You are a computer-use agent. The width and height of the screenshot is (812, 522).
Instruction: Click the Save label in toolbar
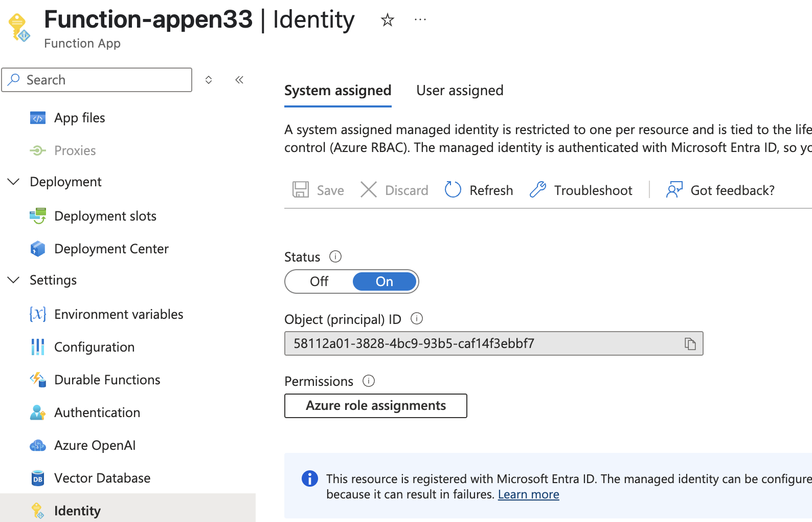point(330,190)
